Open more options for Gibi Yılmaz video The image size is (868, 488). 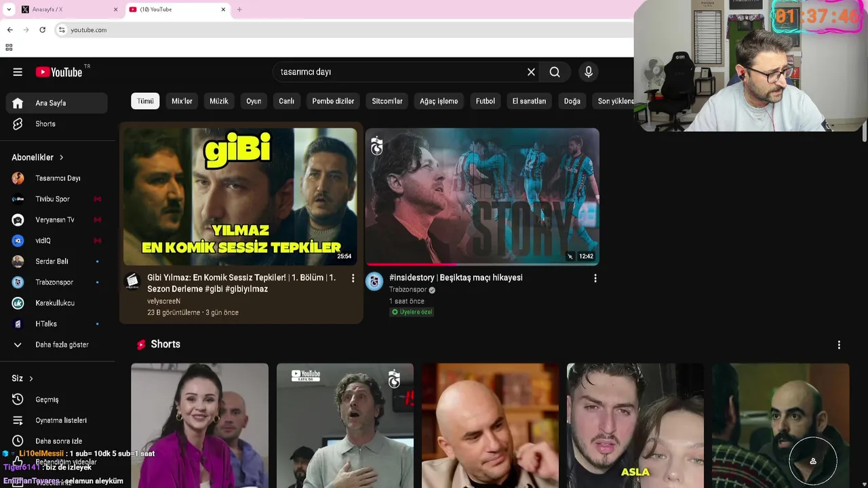coord(353,278)
